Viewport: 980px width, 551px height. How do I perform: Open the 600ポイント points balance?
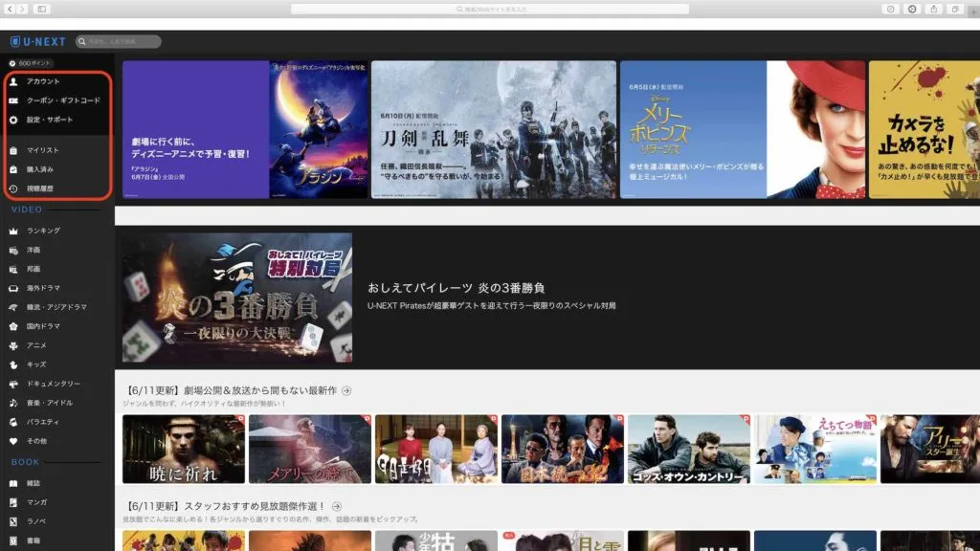click(30, 63)
